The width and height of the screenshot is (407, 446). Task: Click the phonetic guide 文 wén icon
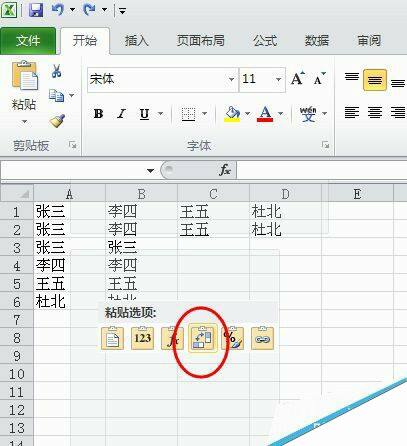tap(308, 114)
